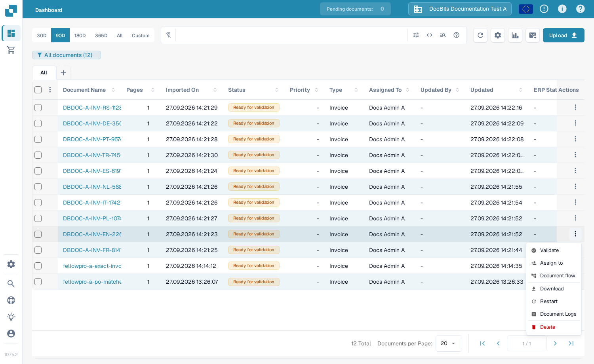Open the settings gear in left sidebar
594x364 pixels.
click(x=11, y=264)
